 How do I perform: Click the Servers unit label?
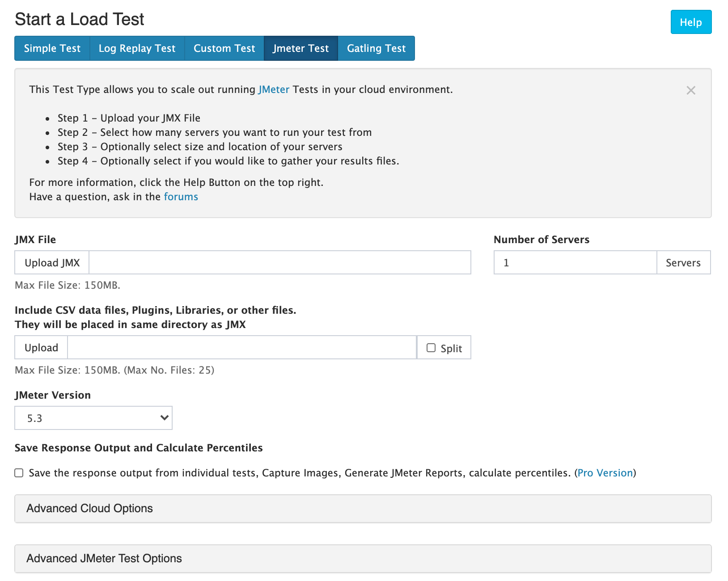pos(683,262)
